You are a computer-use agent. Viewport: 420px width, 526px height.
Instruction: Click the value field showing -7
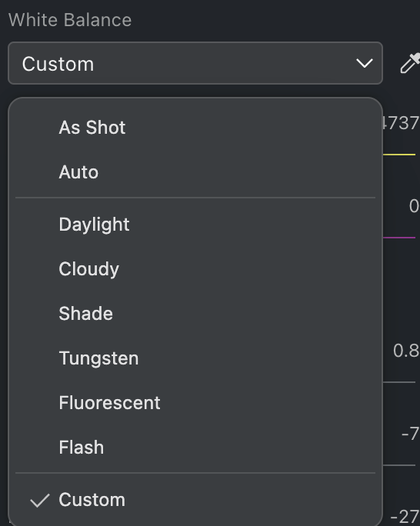tap(411, 434)
